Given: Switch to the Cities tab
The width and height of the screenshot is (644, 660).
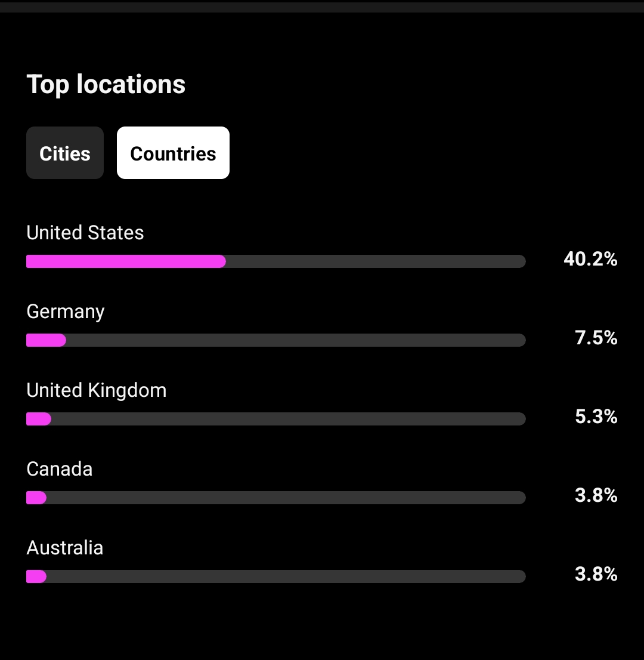Looking at the screenshot, I should click(65, 153).
